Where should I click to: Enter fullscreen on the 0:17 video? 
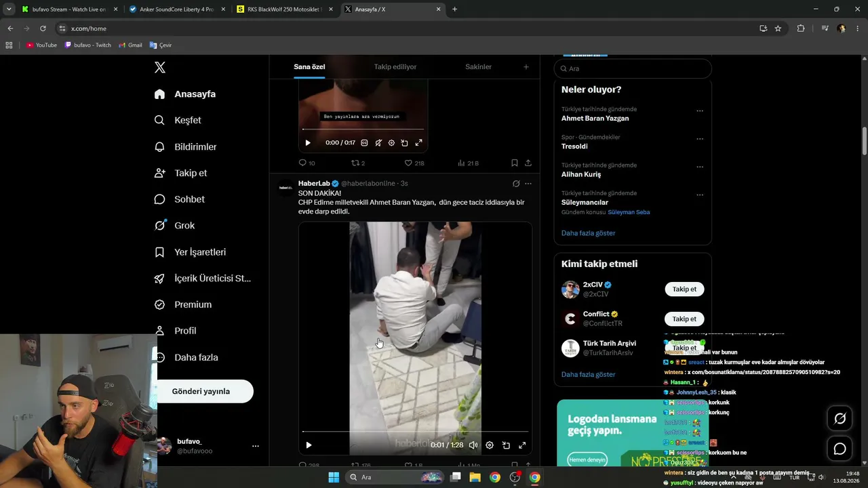[418, 143]
